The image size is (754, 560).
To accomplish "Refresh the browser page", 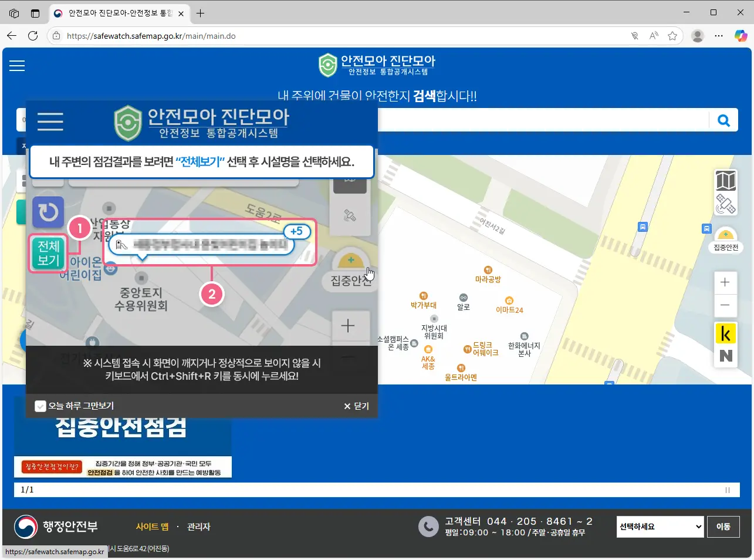I will click(33, 36).
